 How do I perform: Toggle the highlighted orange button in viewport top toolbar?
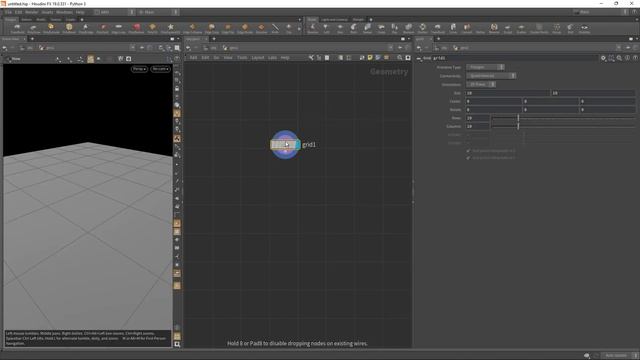pyautogui.click(x=90, y=59)
